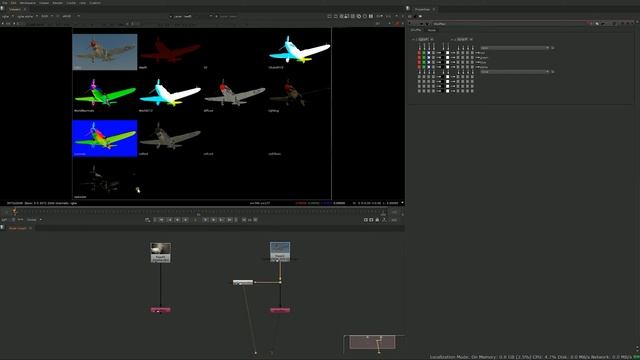Toggle second-input last checkbox in fourth output row
The height and width of the screenshot is (360, 640).
472,67
